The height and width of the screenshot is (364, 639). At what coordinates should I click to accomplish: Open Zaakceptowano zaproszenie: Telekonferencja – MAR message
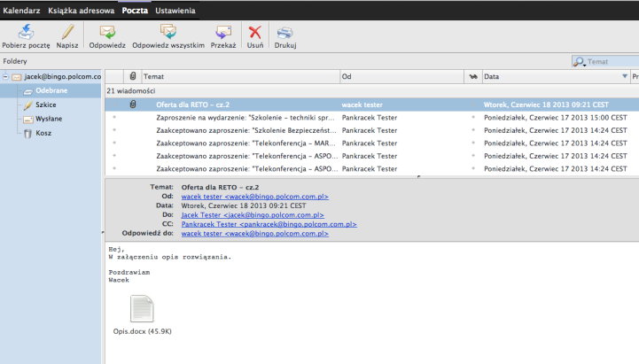pos(245,143)
